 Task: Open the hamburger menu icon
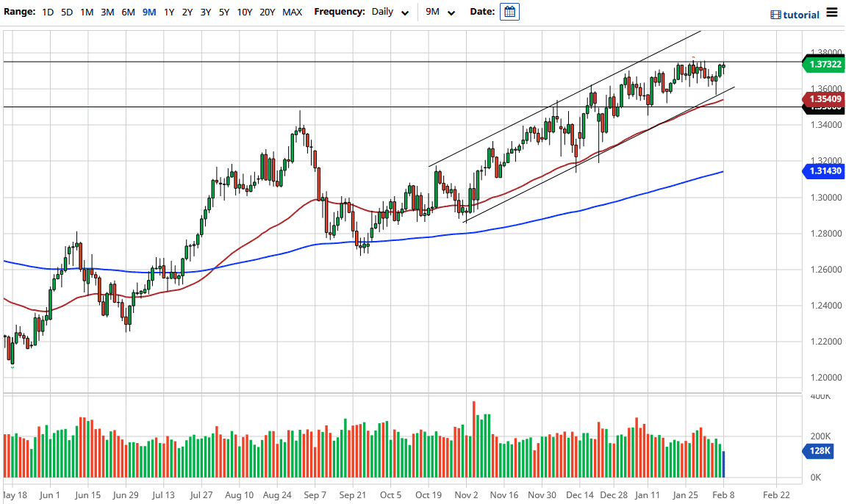coord(832,12)
